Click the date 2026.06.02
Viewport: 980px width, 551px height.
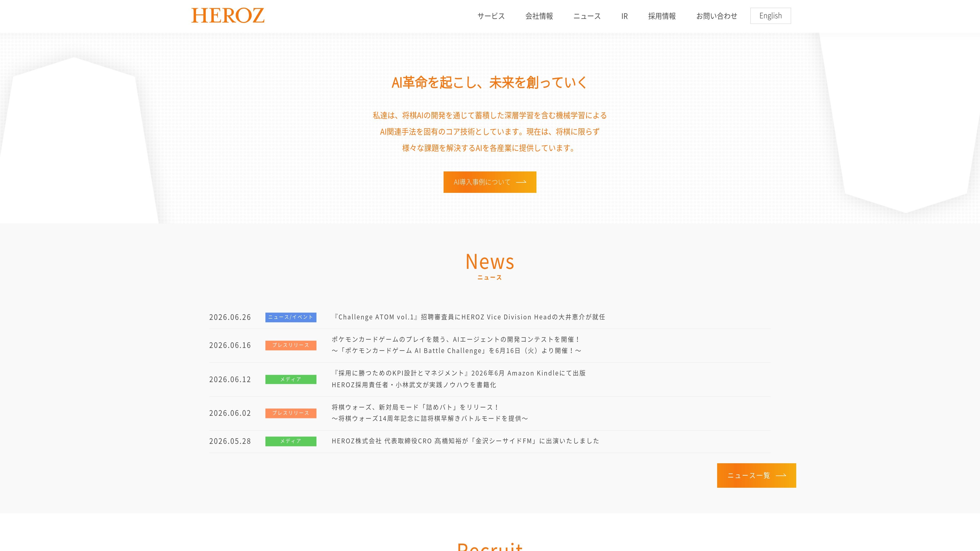230,413
